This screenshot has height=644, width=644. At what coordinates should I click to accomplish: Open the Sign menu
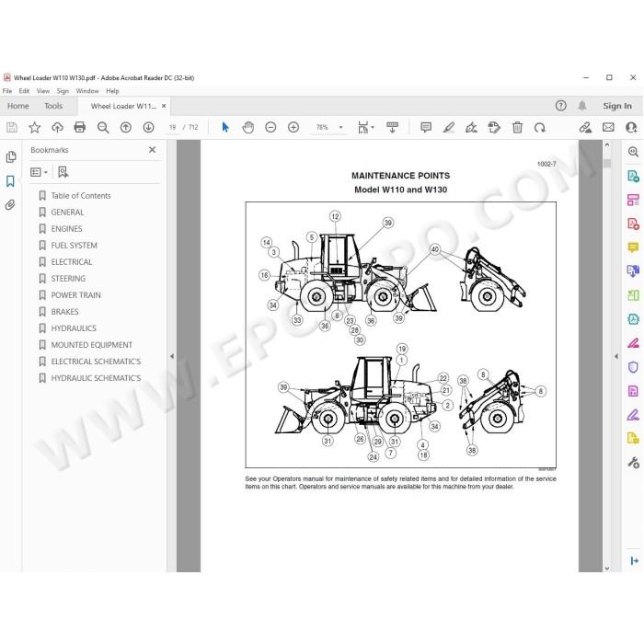(x=63, y=91)
